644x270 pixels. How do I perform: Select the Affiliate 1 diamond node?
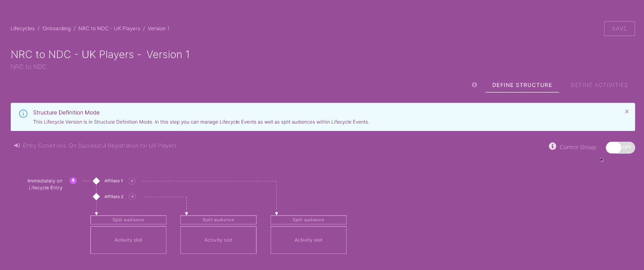tap(96, 181)
